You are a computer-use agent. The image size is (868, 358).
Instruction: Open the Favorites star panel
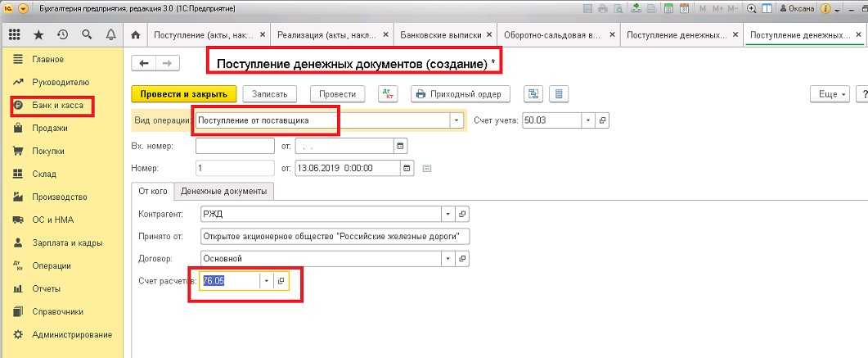38,34
